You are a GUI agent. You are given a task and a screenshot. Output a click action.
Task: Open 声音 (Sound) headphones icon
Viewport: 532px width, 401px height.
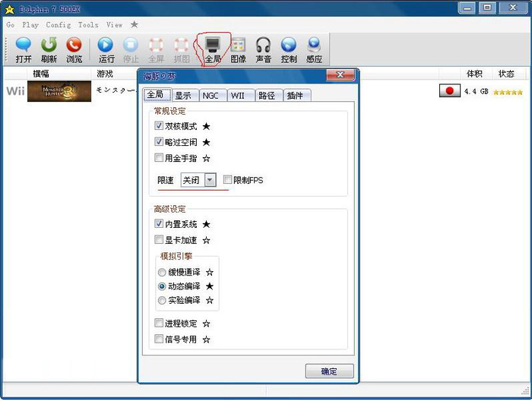(x=264, y=49)
